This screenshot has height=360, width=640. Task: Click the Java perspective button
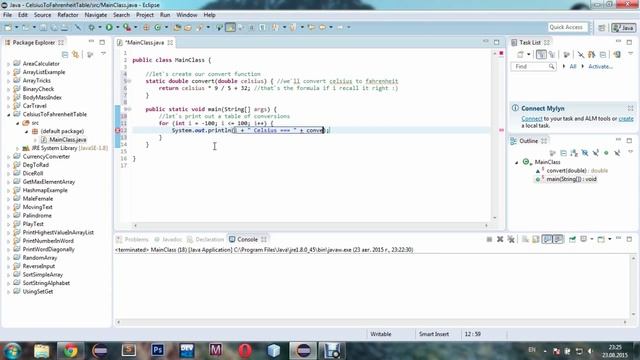623,27
